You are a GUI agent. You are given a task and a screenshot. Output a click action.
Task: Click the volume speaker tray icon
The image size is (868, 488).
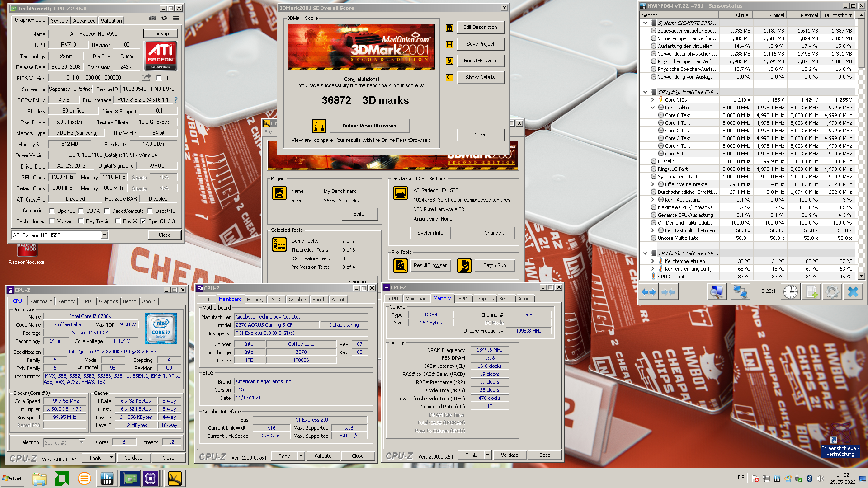point(820,479)
